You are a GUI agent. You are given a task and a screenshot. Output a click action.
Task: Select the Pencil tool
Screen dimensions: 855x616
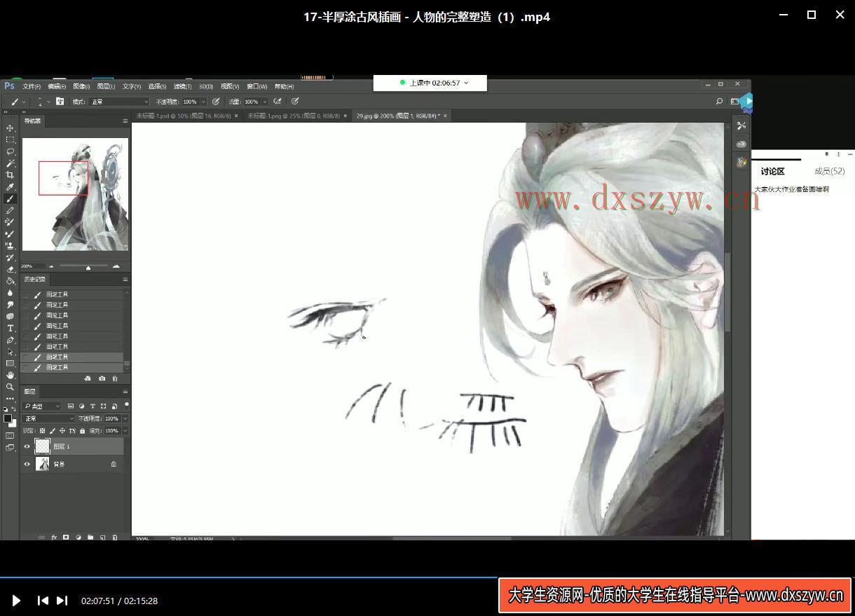pyautogui.click(x=10, y=210)
